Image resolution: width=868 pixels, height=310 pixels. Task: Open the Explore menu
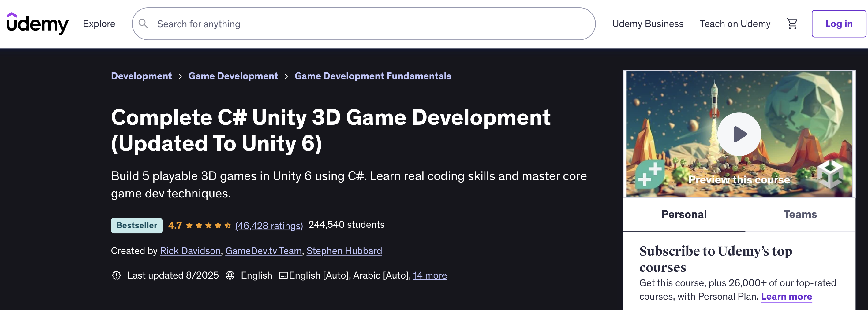pos(99,24)
